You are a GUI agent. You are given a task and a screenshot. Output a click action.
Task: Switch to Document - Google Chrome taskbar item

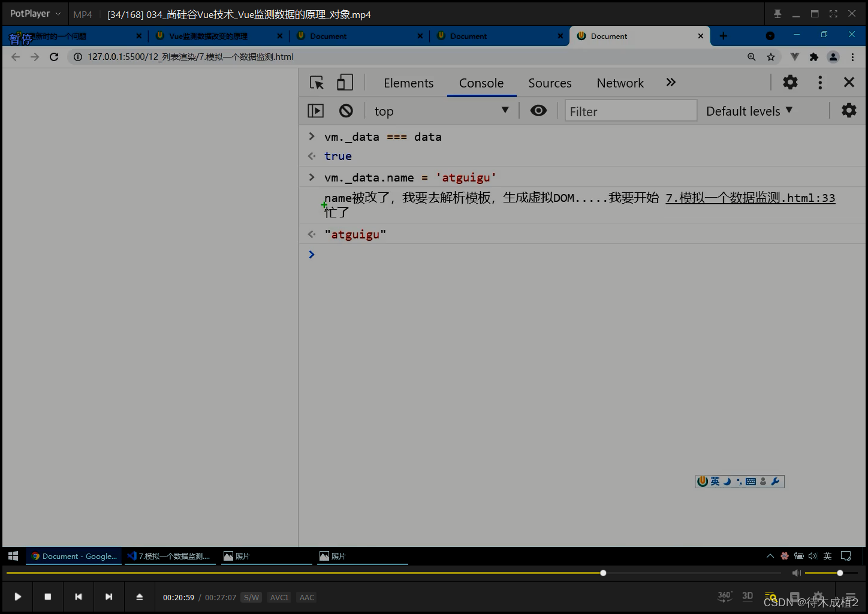(74, 556)
